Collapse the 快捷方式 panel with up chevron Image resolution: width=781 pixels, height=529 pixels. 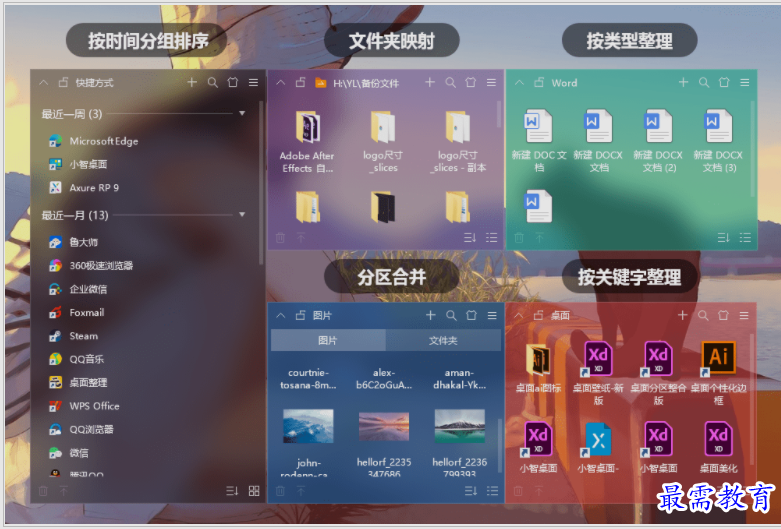coord(44,83)
